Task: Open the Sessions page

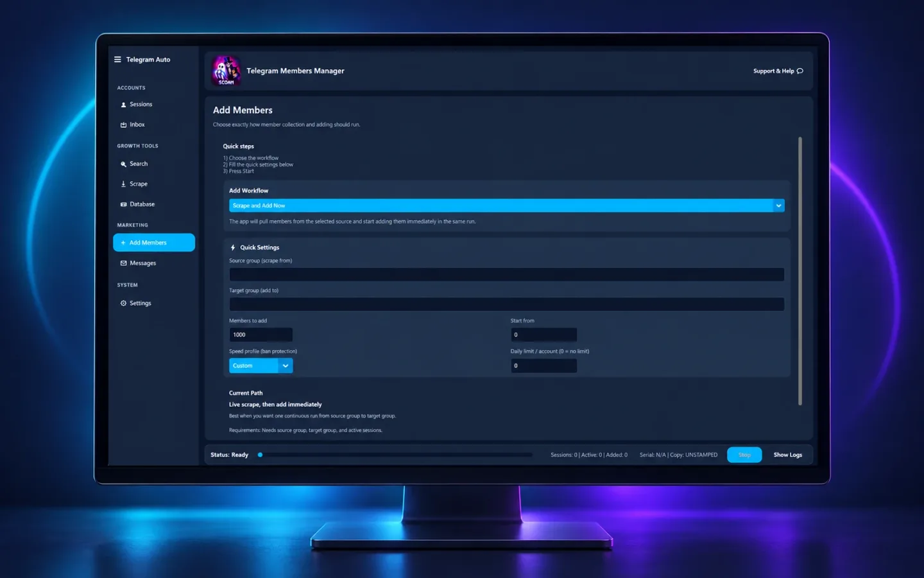Action: click(141, 104)
